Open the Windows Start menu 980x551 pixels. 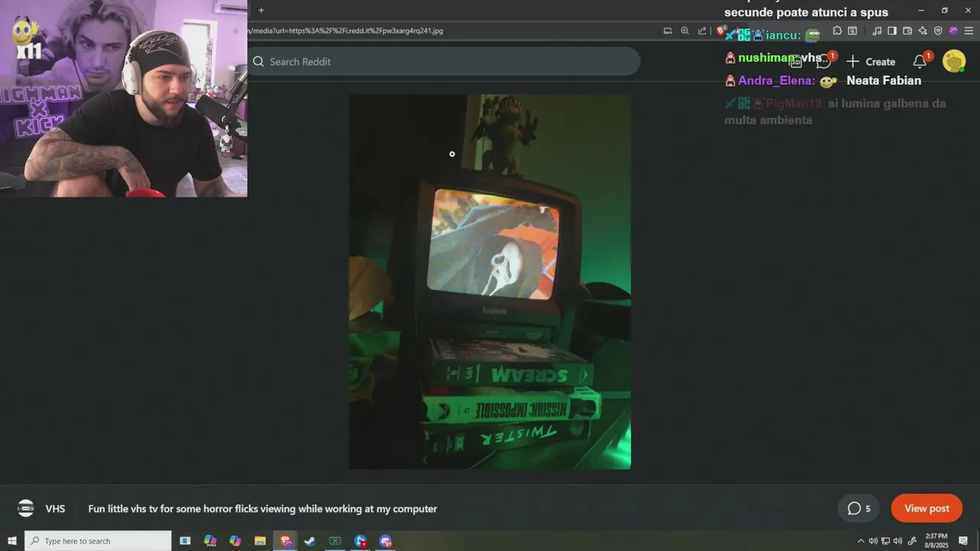click(11, 541)
